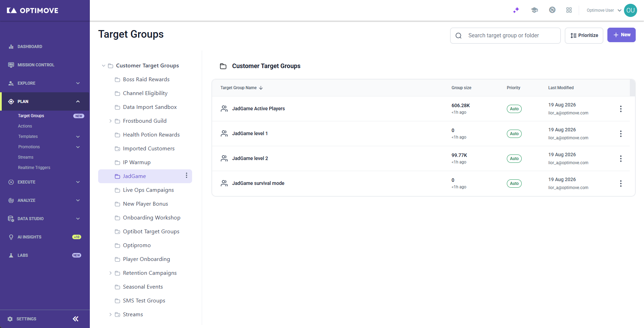
Task: Click the JadGame level 1 group icon
Action: coord(224,133)
